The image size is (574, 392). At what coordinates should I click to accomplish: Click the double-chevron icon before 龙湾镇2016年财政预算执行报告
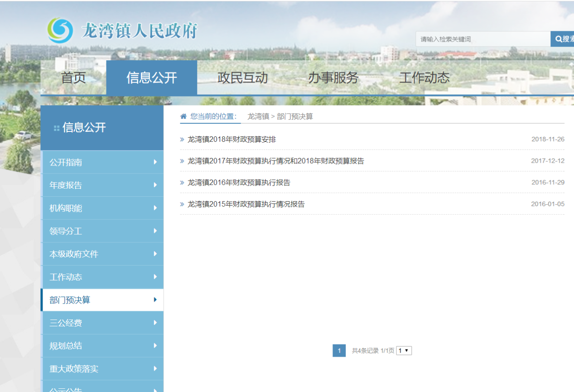182,183
